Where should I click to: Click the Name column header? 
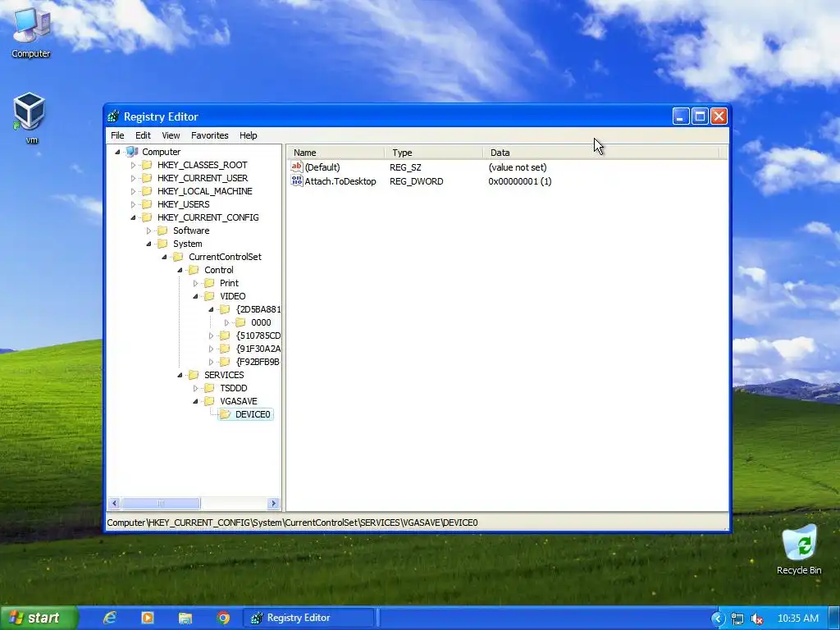[336, 153]
